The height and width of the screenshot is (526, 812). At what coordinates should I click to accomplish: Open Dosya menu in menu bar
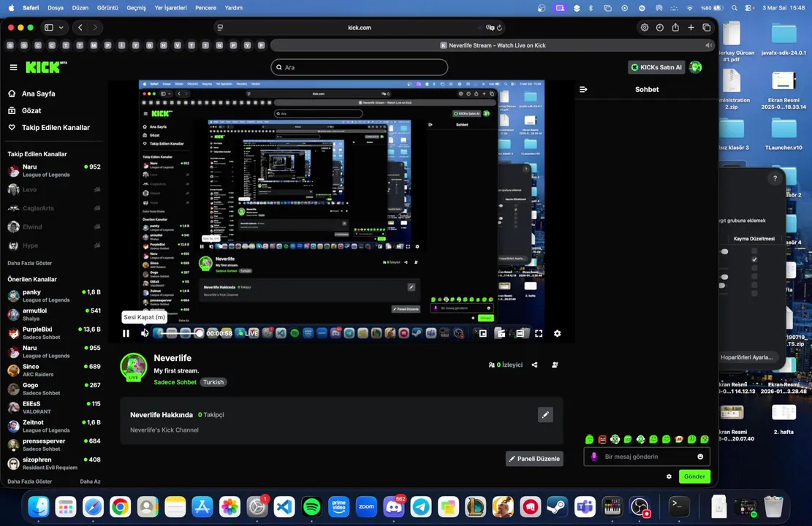[56, 8]
